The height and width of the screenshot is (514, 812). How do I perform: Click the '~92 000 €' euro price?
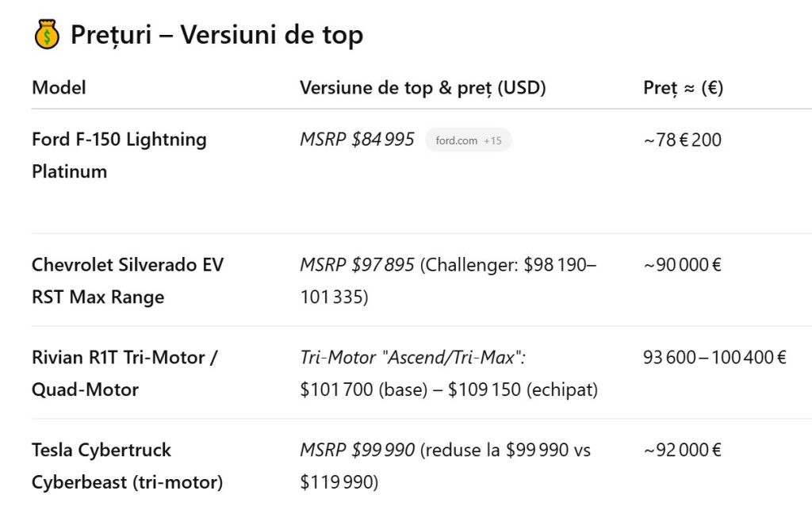682,450
